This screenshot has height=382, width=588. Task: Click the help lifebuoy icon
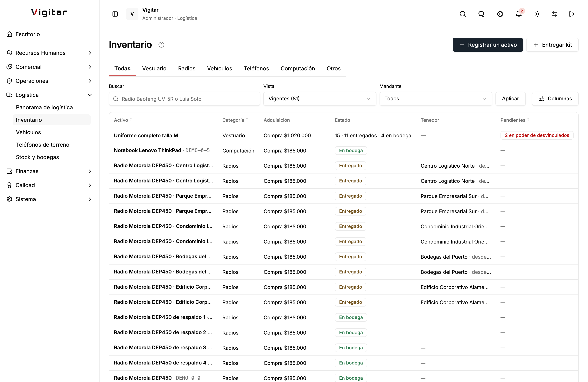point(500,14)
